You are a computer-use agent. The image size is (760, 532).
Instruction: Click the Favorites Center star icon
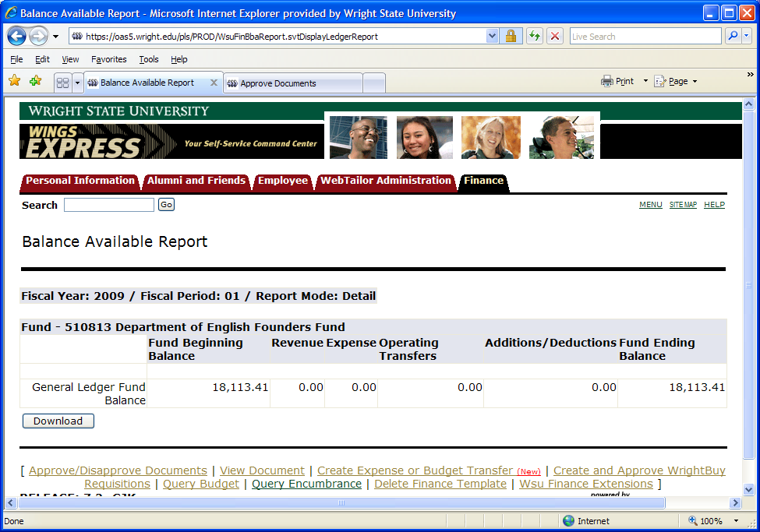point(14,81)
